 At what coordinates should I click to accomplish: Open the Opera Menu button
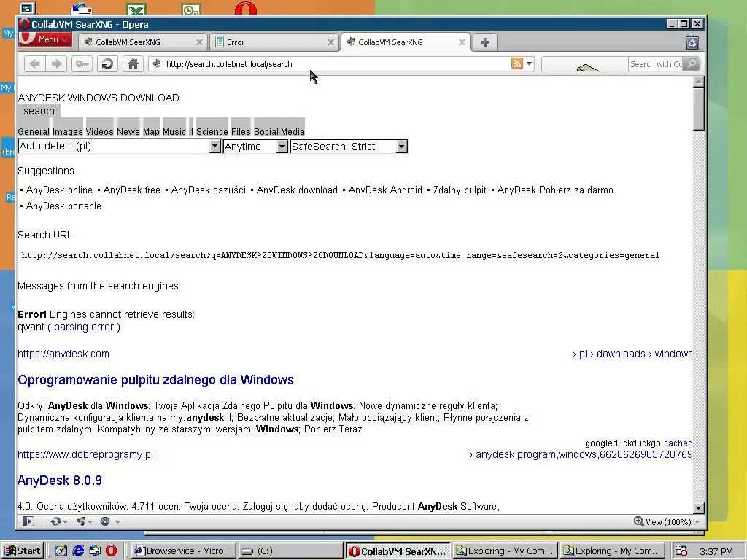tap(44, 39)
